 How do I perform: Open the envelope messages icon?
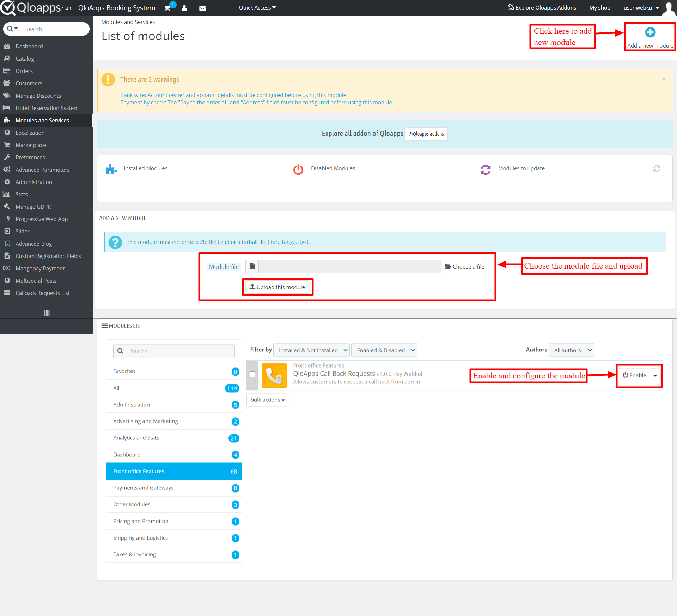pyautogui.click(x=202, y=8)
